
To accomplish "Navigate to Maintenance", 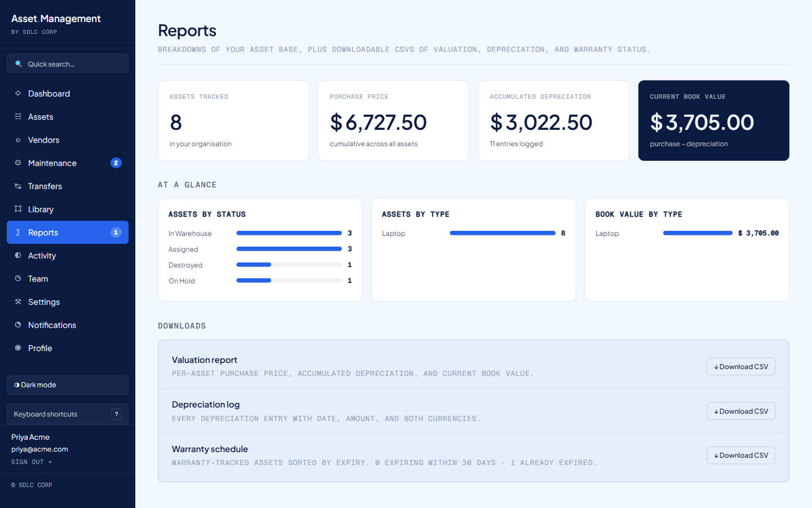I will [x=68, y=163].
